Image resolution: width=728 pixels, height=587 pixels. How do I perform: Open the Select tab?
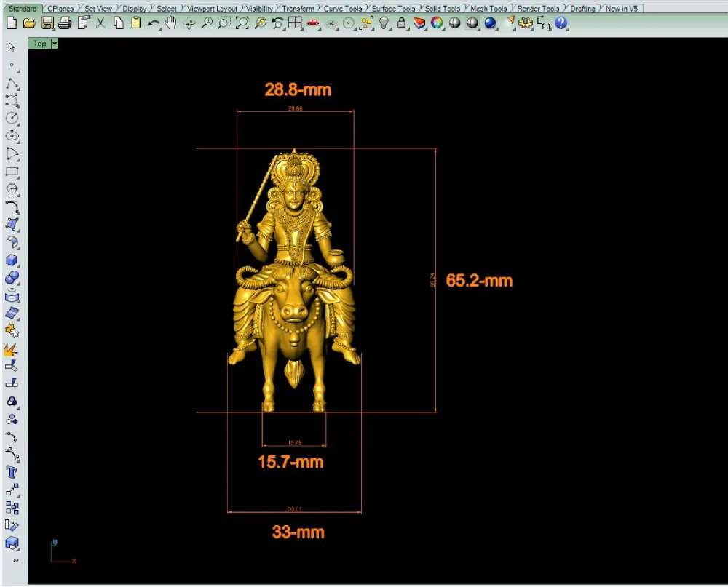166,8
